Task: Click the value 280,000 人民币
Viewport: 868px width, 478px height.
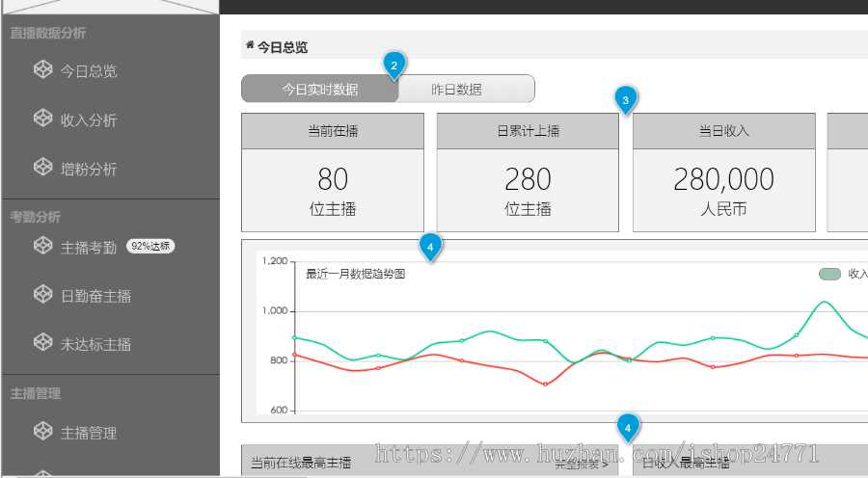Action: pyautogui.click(x=724, y=191)
